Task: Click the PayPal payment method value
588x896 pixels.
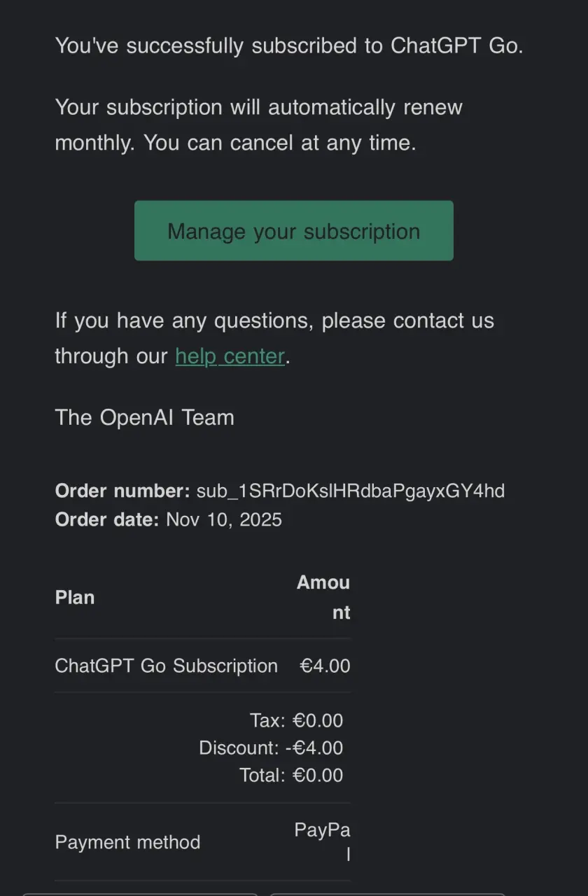Action: [323, 842]
